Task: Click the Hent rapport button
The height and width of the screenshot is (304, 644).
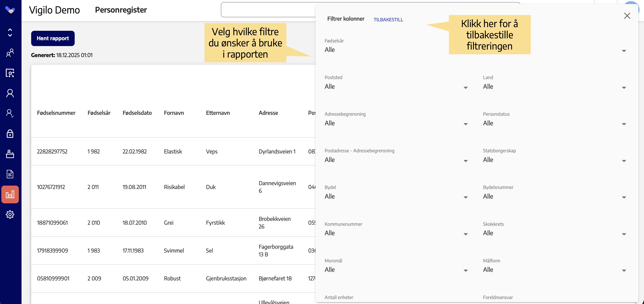Action: [x=53, y=38]
